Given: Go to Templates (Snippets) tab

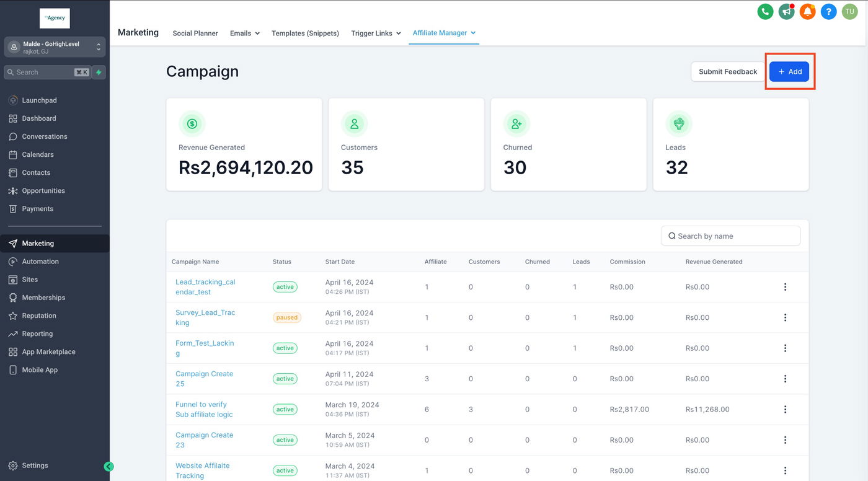Looking at the screenshot, I should click(305, 33).
